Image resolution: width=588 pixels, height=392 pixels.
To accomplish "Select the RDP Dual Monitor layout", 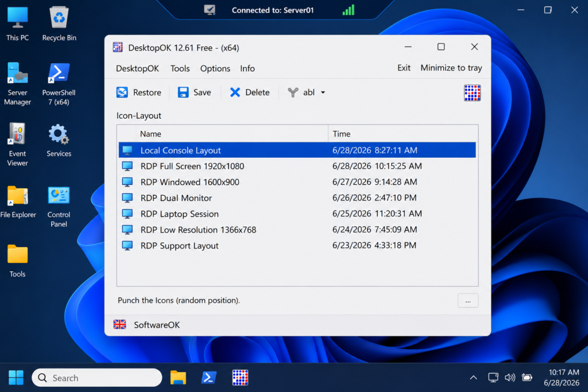I will [297, 198].
